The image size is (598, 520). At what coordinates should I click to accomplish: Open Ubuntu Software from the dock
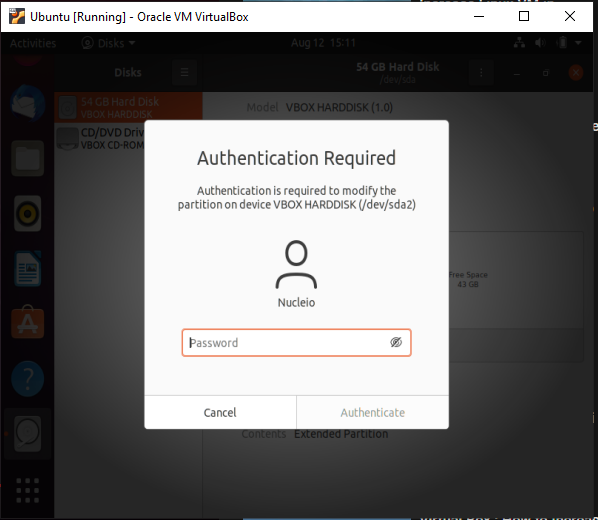pos(27,322)
